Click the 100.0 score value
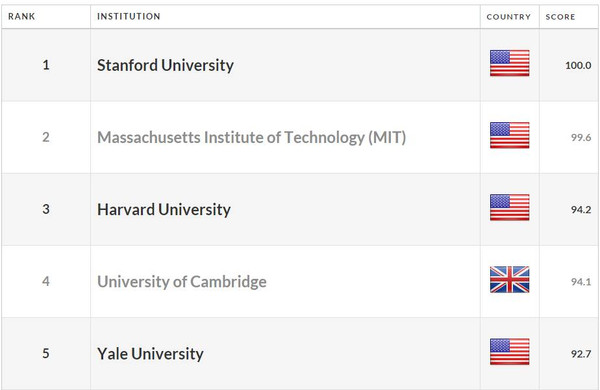 click(x=578, y=65)
